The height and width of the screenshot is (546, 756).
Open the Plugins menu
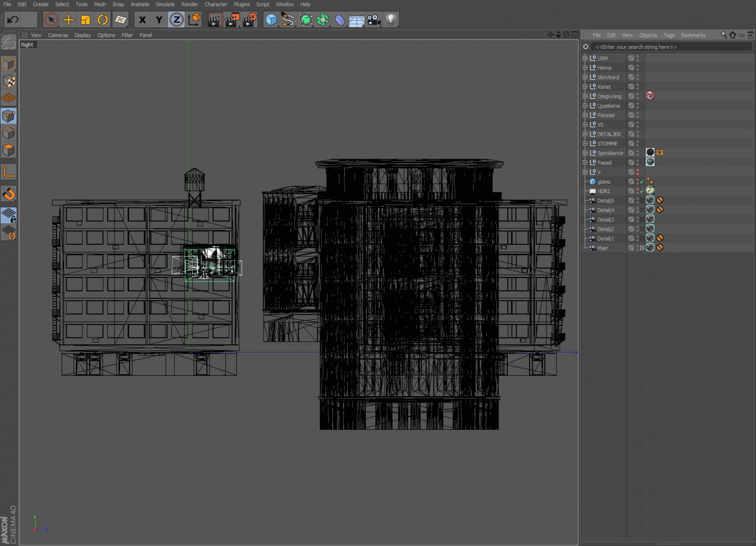(x=242, y=4)
